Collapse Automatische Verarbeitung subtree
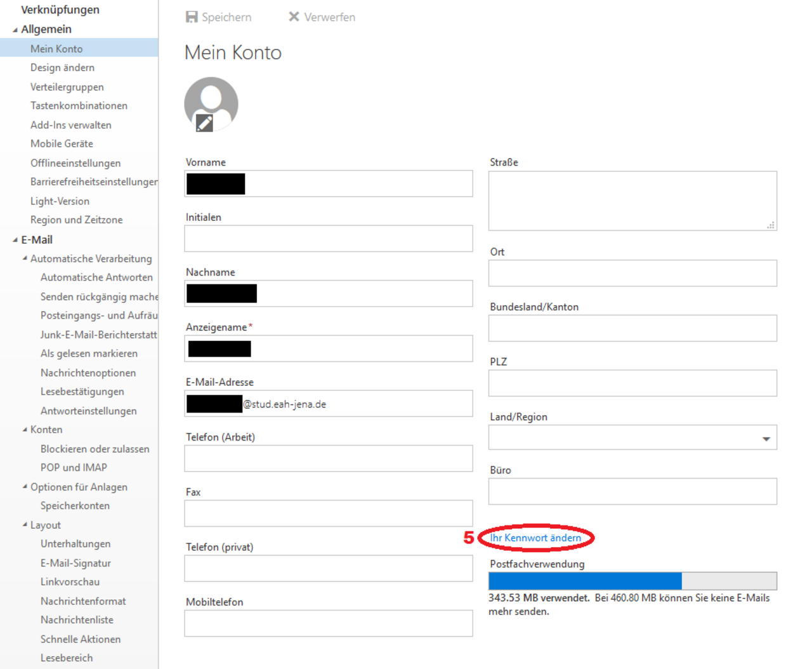The height and width of the screenshot is (669, 812). click(25, 258)
